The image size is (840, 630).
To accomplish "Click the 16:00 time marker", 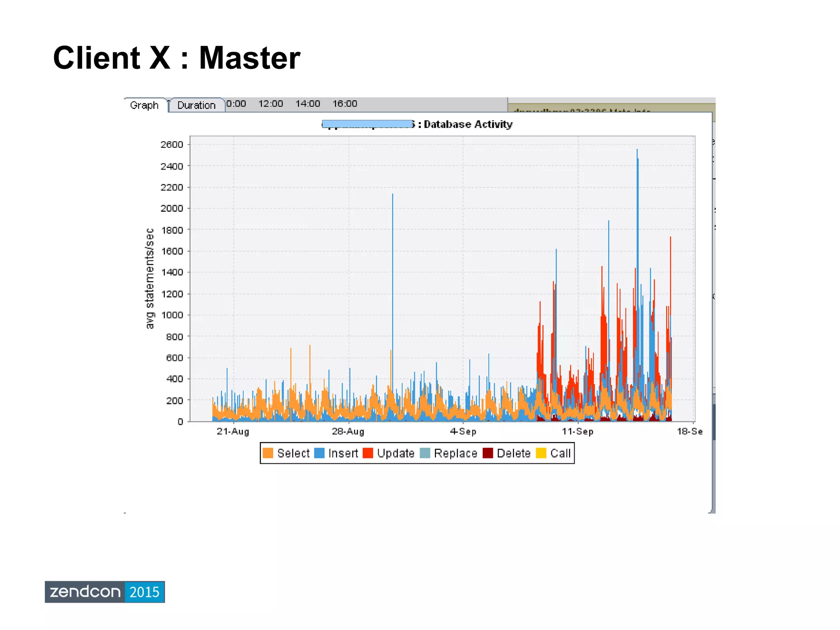I will click(345, 104).
